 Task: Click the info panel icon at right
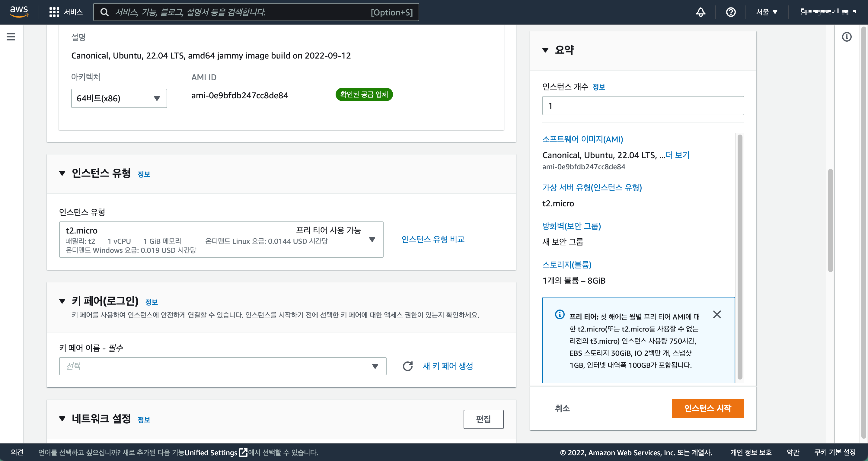pyautogui.click(x=847, y=37)
